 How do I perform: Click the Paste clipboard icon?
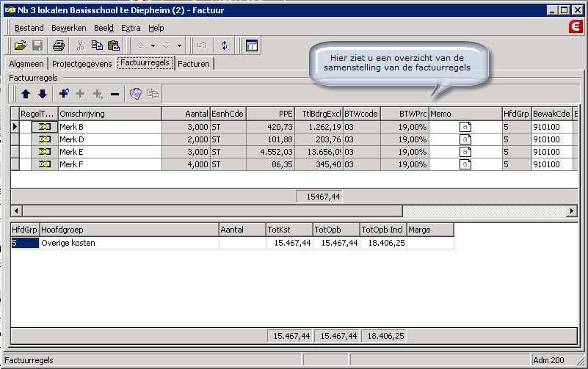pos(113,45)
